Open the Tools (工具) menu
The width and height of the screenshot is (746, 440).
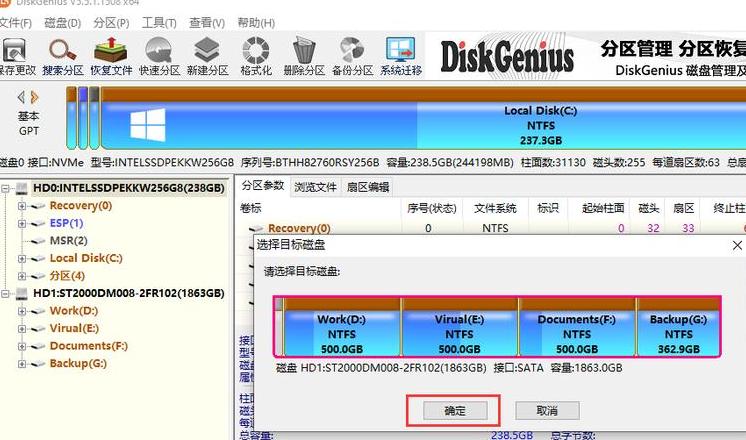(159, 23)
